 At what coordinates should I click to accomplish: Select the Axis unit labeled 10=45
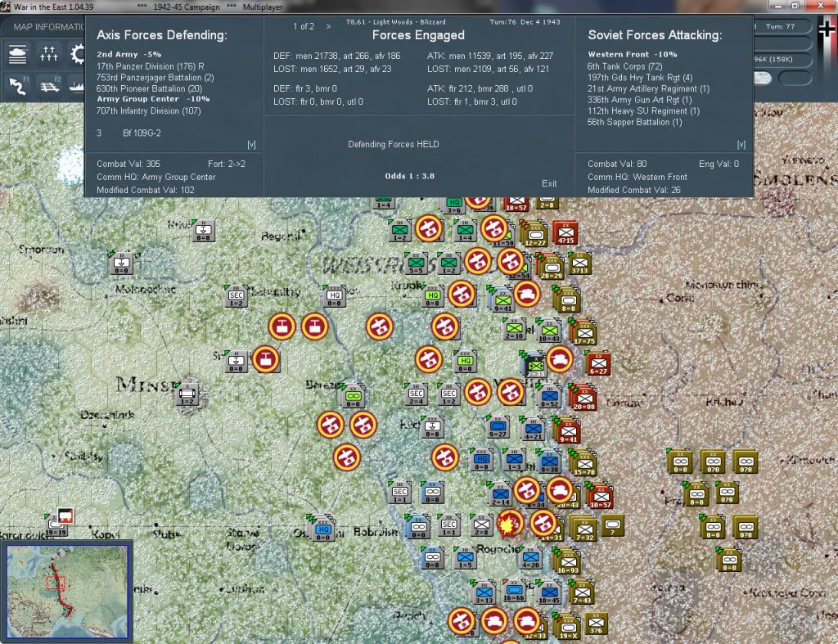click(x=549, y=592)
